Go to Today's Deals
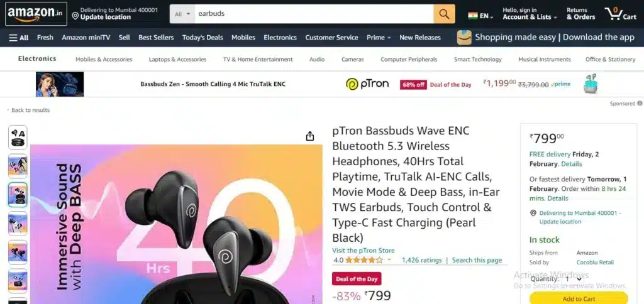 (x=203, y=37)
